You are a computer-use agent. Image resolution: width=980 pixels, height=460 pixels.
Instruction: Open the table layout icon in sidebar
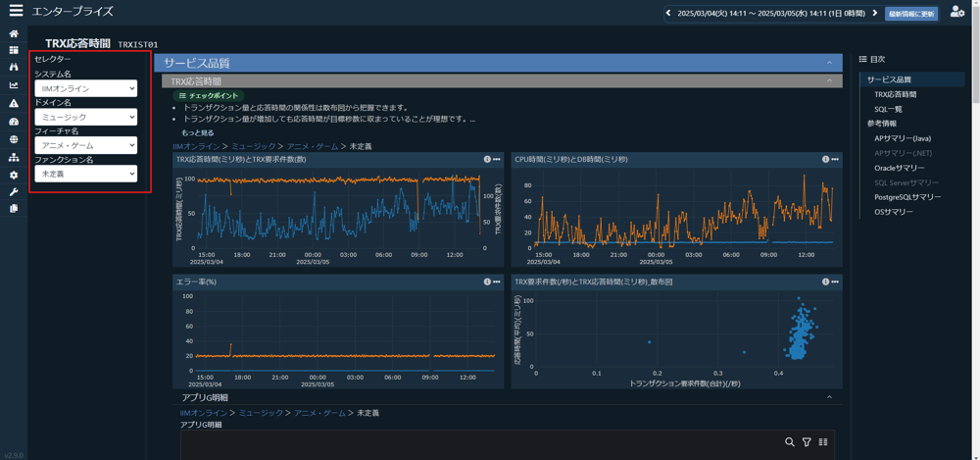tap(14, 50)
